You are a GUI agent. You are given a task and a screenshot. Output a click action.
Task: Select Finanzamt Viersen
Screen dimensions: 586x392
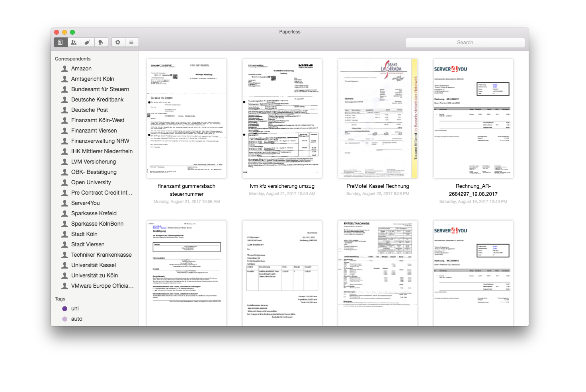coord(95,131)
